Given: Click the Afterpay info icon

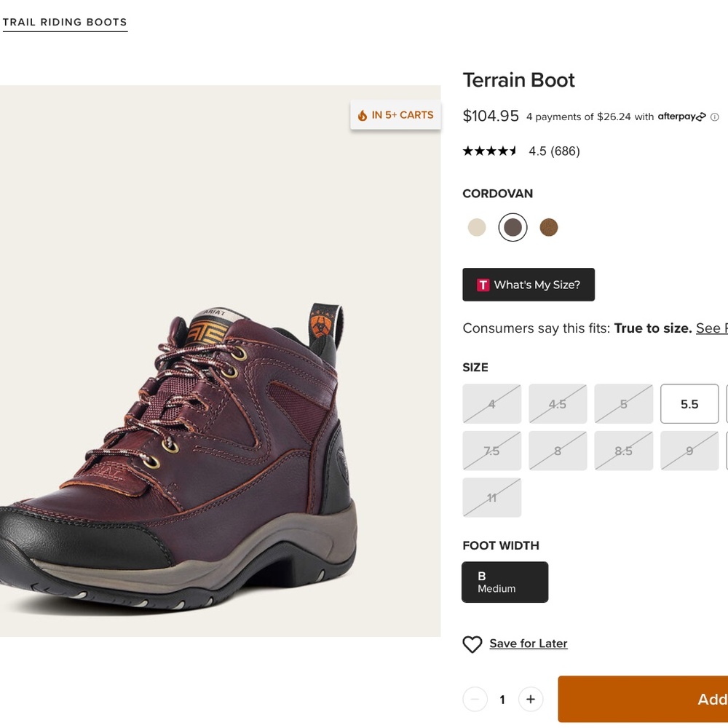Looking at the screenshot, I should [715, 117].
